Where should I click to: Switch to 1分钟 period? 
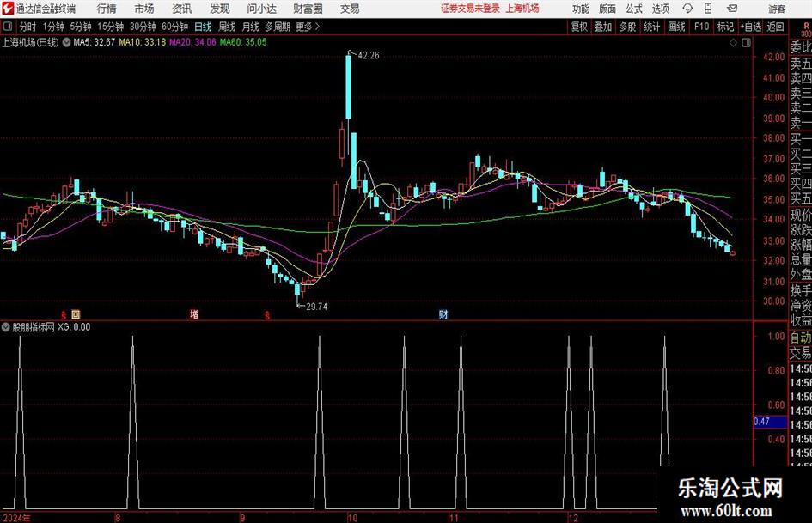(52, 27)
